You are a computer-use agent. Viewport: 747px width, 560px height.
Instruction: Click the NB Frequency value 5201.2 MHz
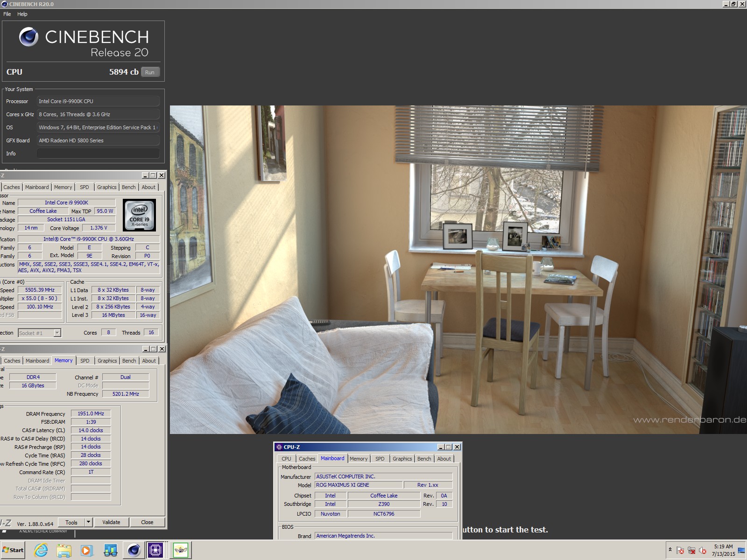coord(126,394)
